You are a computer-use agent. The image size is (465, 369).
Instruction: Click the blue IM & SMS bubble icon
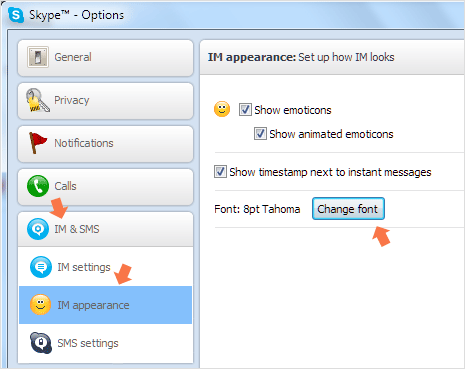(38, 229)
